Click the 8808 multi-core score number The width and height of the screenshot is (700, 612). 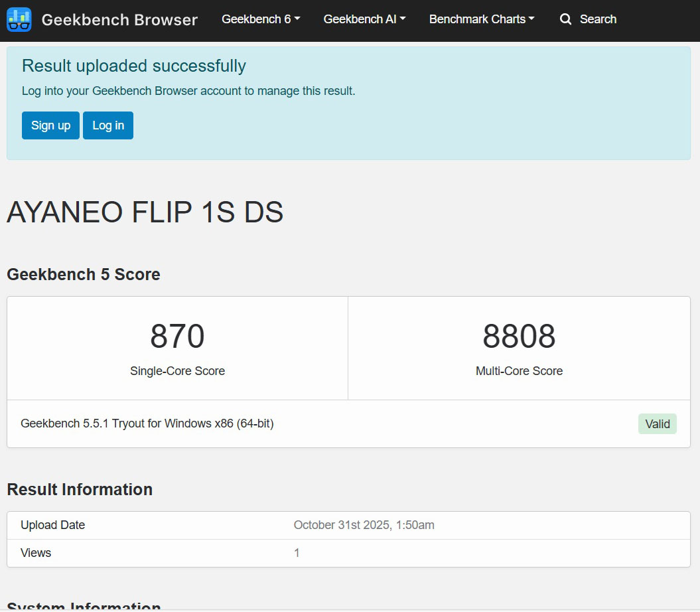[519, 336]
